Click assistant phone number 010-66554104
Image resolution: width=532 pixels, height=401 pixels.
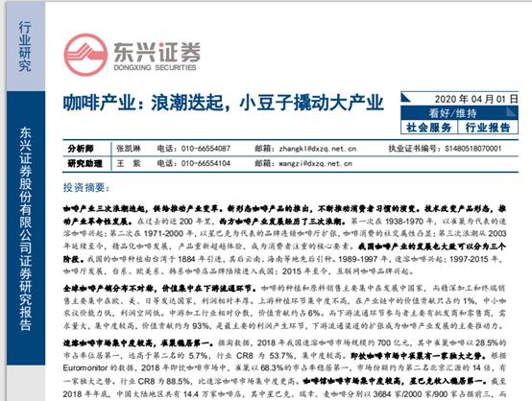(x=206, y=163)
